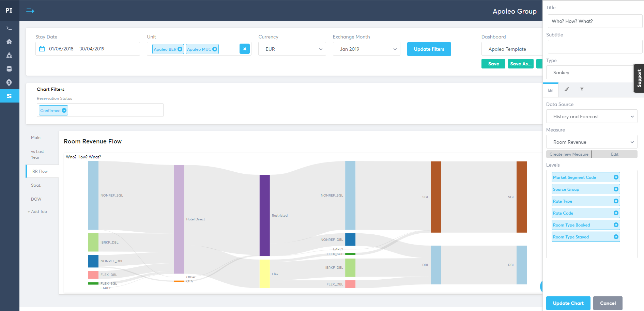Open the paintbrush style tab icon
This screenshot has width=644, height=311.
(567, 89)
